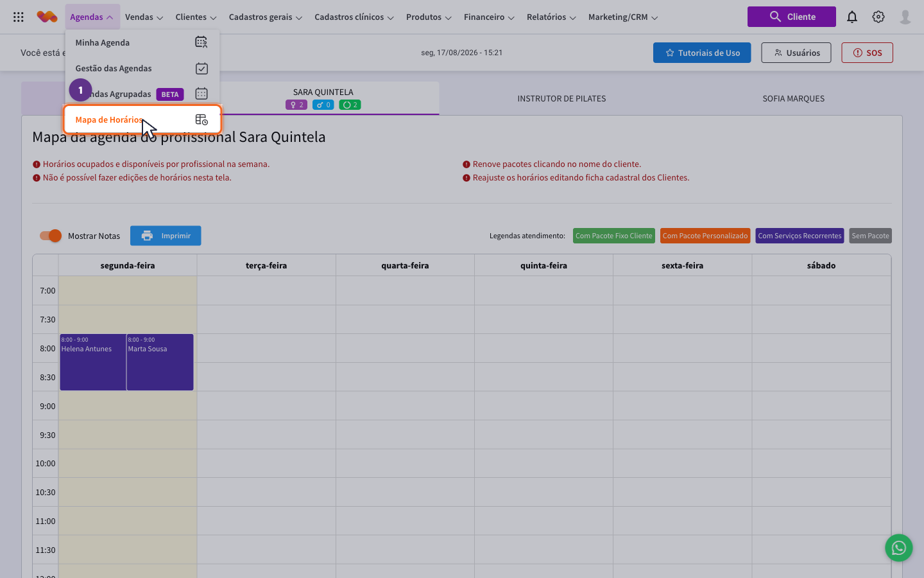Toggle the Mostrar Notas switch
The image size is (924, 578).
tap(51, 236)
